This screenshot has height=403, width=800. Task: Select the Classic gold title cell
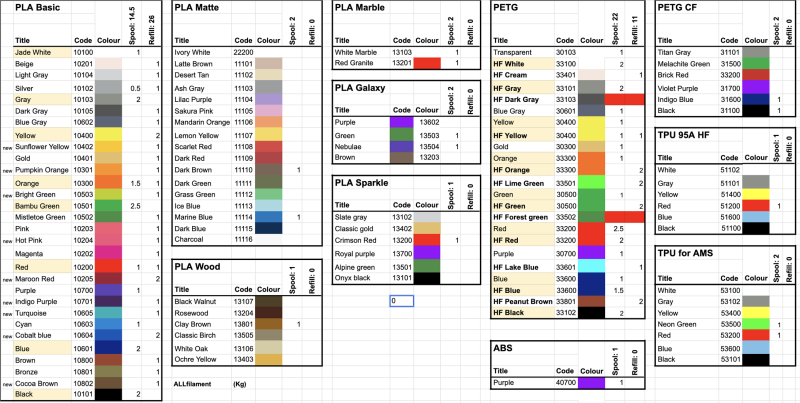pos(362,229)
